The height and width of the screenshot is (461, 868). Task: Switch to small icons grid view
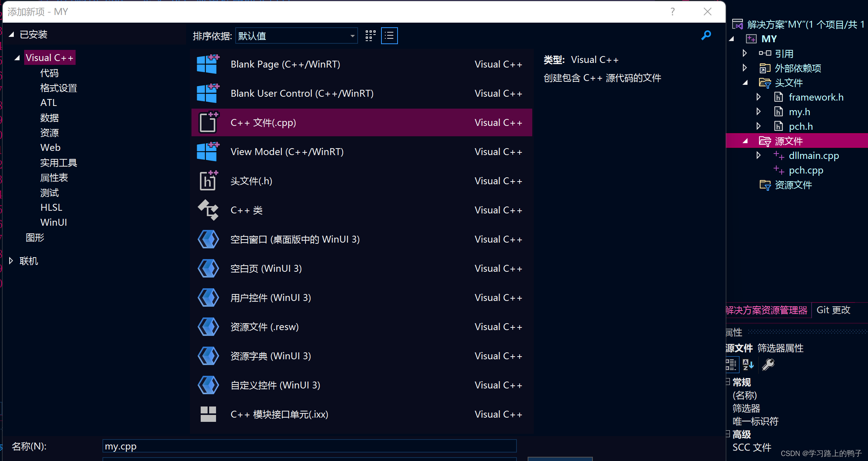[x=370, y=36]
